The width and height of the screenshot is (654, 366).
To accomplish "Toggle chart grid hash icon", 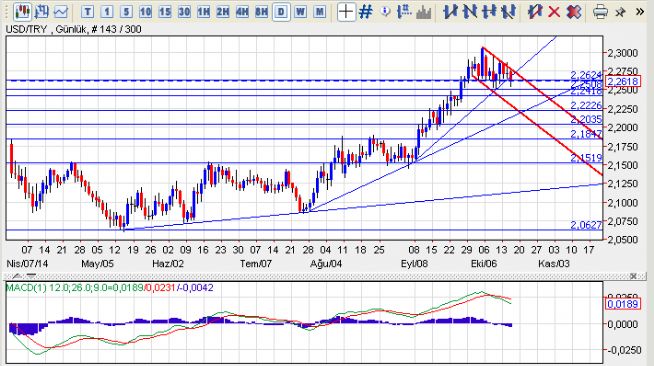I will point(365,12).
